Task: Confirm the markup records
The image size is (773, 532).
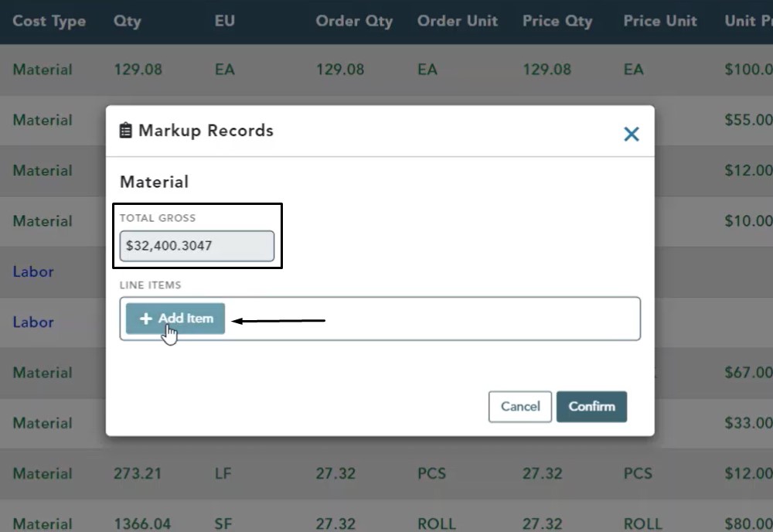Action: click(x=591, y=407)
